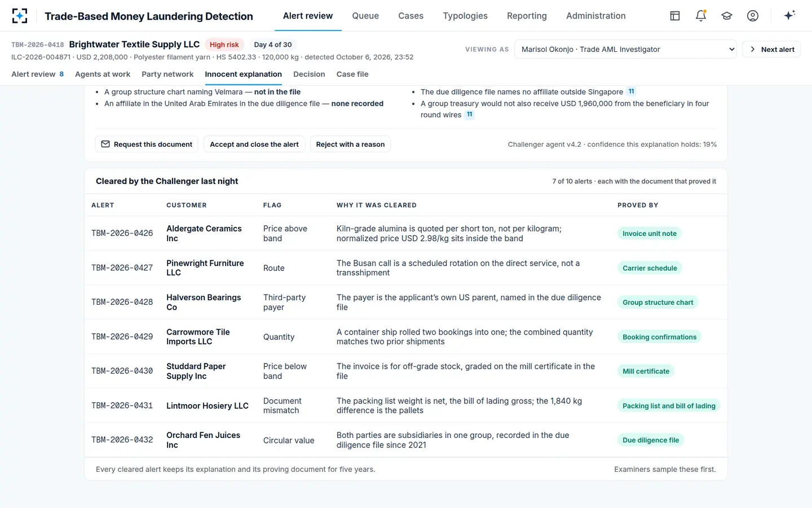Open the Due diligence file badge

(651, 440)
